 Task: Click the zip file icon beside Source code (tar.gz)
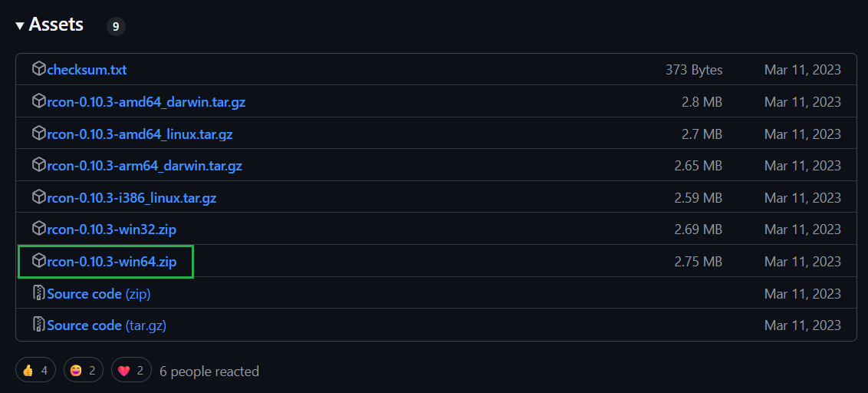tap(39, 324)
